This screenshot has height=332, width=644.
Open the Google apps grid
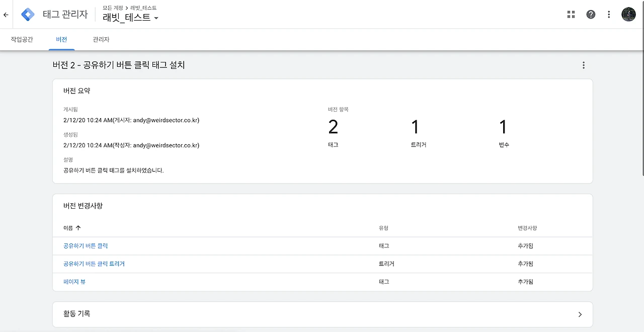pyautogui.click(x=571, y=15)
